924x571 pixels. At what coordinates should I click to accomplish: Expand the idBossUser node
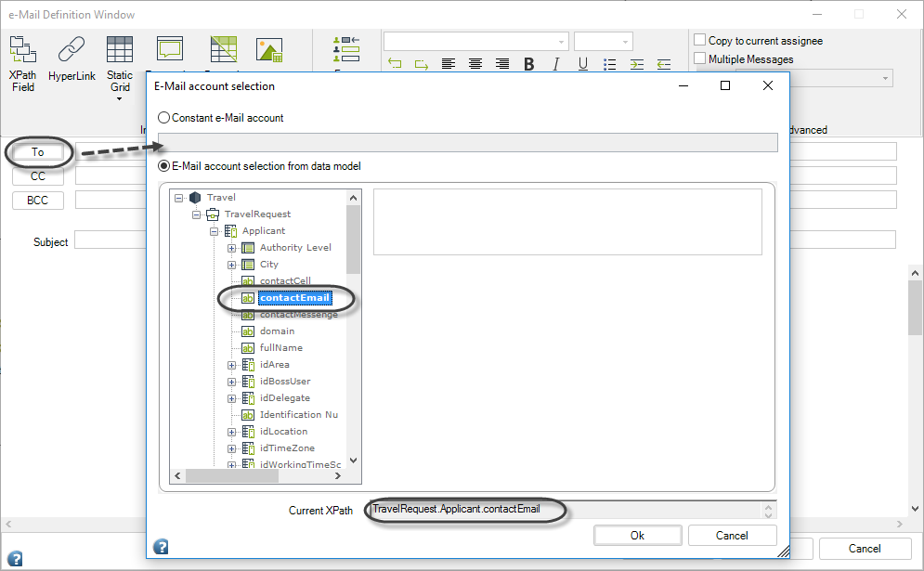pyautogui.click(x=231, y=382)
